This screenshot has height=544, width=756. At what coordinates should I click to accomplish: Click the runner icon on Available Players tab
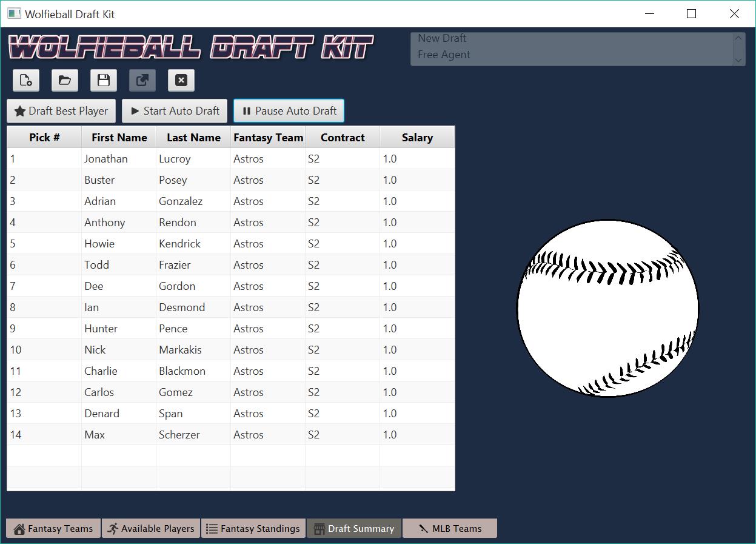pos(113,528)
